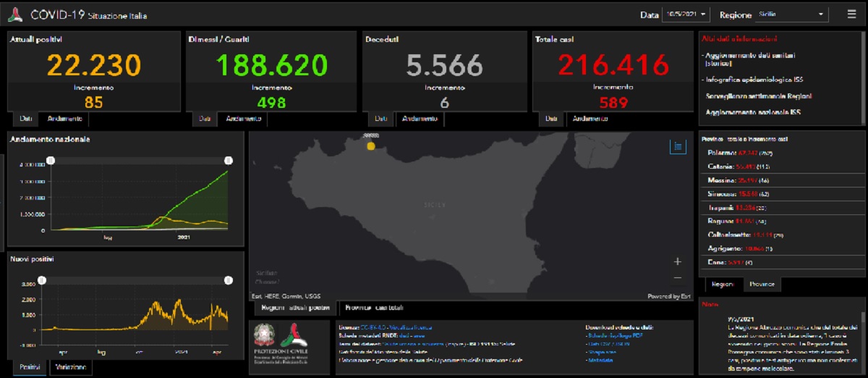Click right range handle on Nuovi positivi chart

tap(228, 280)
